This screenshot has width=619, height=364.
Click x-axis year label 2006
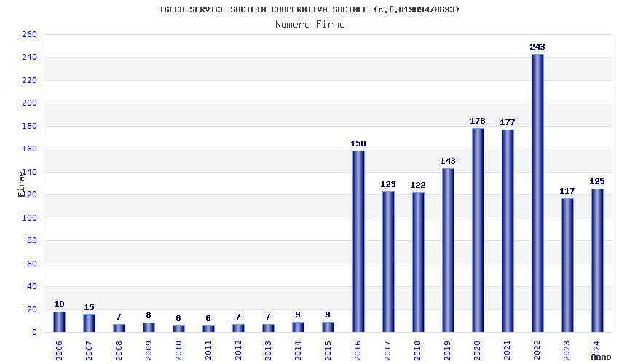59,351
